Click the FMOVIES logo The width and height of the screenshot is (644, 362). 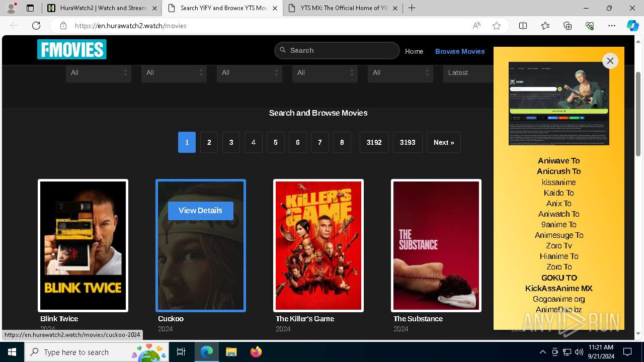[x=71, y=49]
